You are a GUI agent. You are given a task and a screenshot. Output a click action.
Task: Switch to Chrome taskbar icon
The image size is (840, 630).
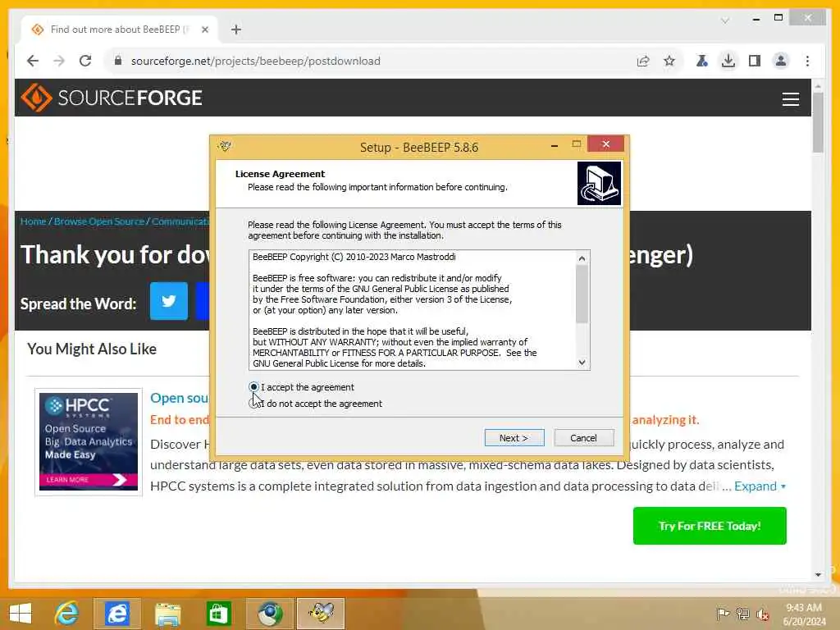pyautogui.click(x=269, y=614)
